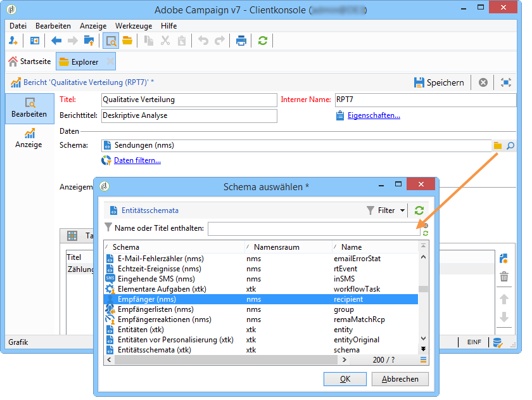This screenshot has width=532, height=400.
Task: Open the folder icon in main toolbar
Action: (x=127, y=41)
